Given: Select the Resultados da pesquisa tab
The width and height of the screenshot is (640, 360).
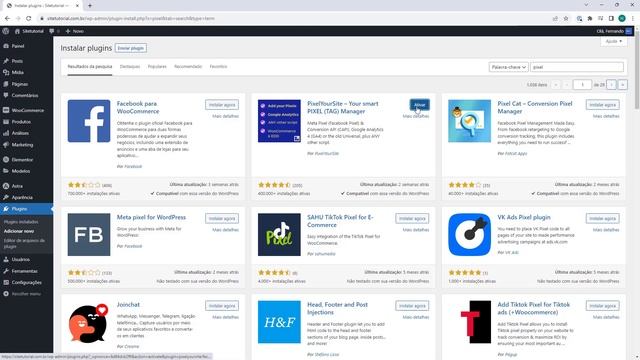Looking at the screenshot, I should pos(90,67).
